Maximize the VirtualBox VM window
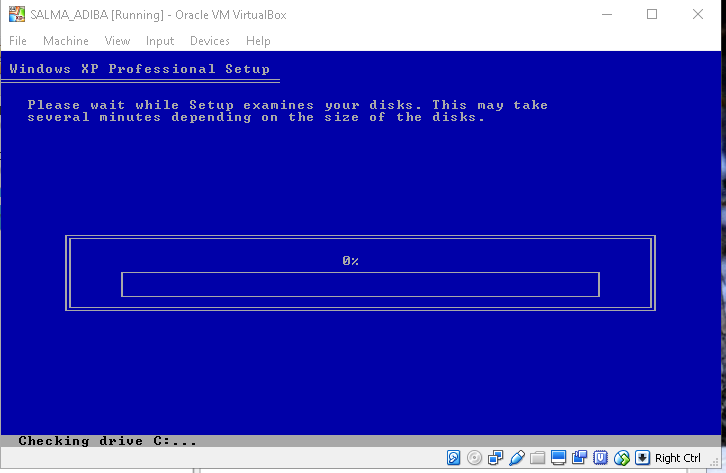Screen dimensions: 726x473 (x=652, y=14)
